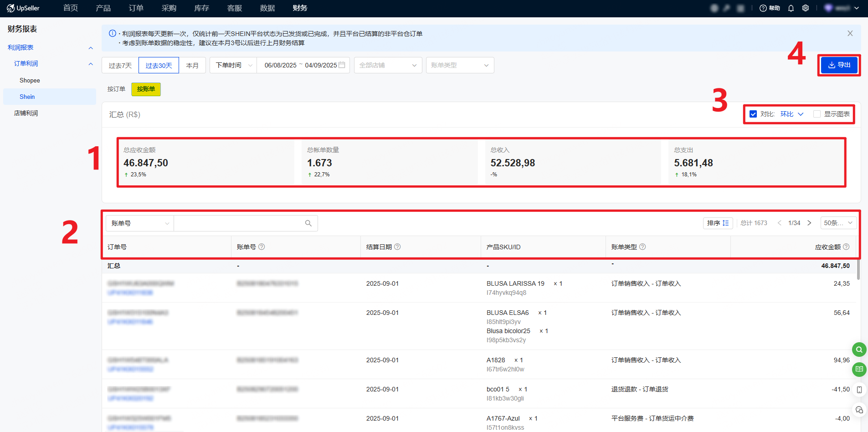Image resolution: width=868 pixels, height=432 pixels.
Task: Click the info icon in the banner
Action: 113,33
